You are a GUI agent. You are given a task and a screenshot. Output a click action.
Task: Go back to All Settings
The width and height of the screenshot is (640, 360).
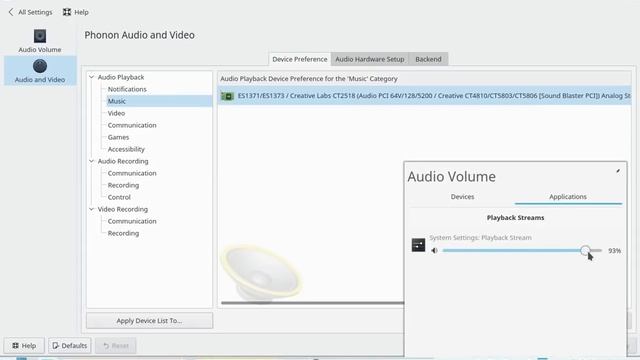31,12
